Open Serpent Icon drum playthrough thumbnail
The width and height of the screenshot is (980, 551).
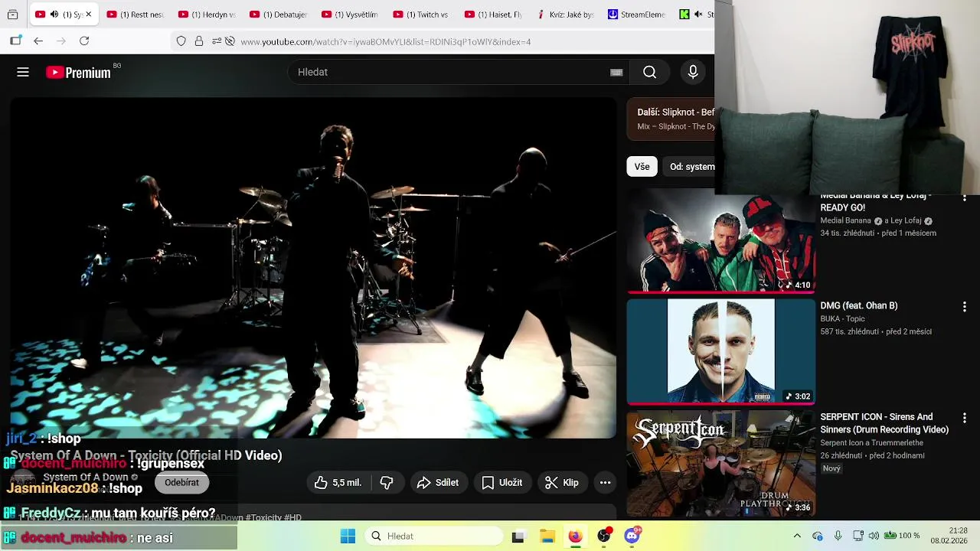tap(721, 463)
